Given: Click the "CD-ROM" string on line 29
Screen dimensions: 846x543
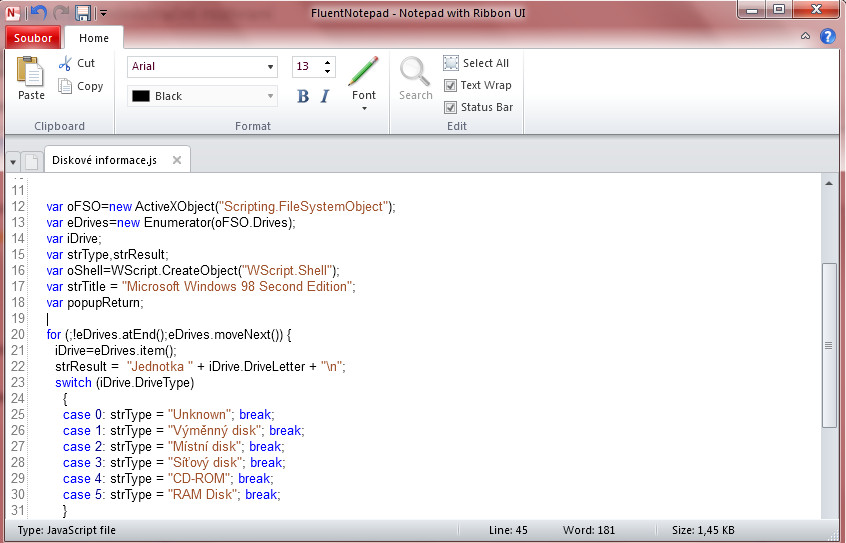Looking at the screenshot, I should (x=199, y=479).
